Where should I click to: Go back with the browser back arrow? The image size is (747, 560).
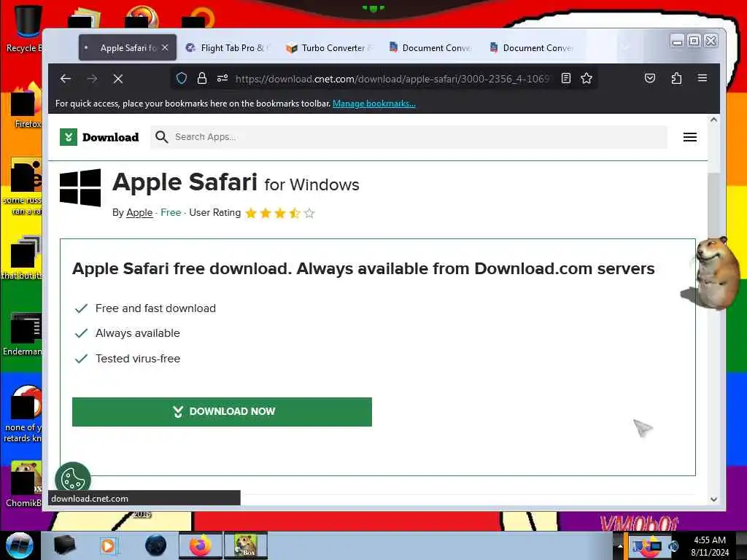coord(66,79)
